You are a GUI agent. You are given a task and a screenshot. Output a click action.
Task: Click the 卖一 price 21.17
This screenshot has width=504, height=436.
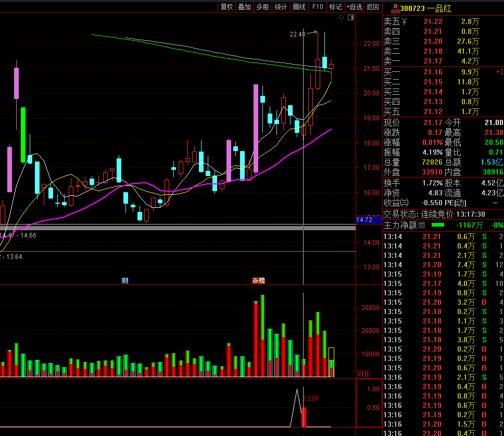click(x=433, y=61)
